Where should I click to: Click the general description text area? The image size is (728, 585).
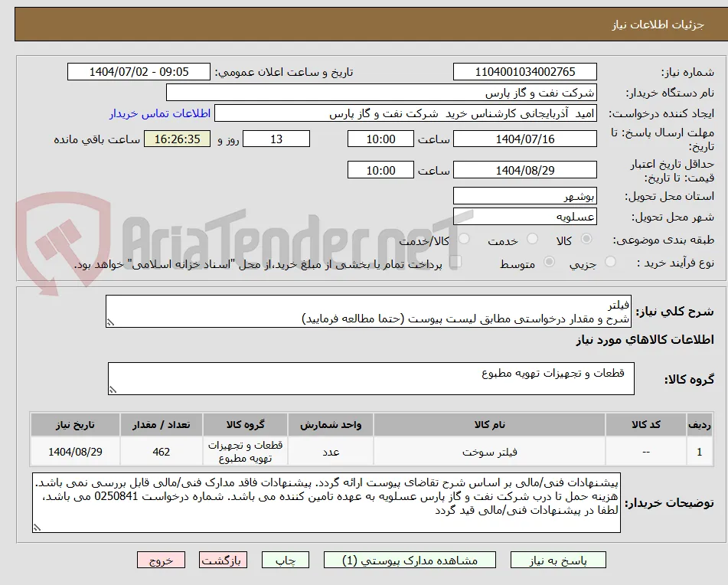(x=368, y=311)
